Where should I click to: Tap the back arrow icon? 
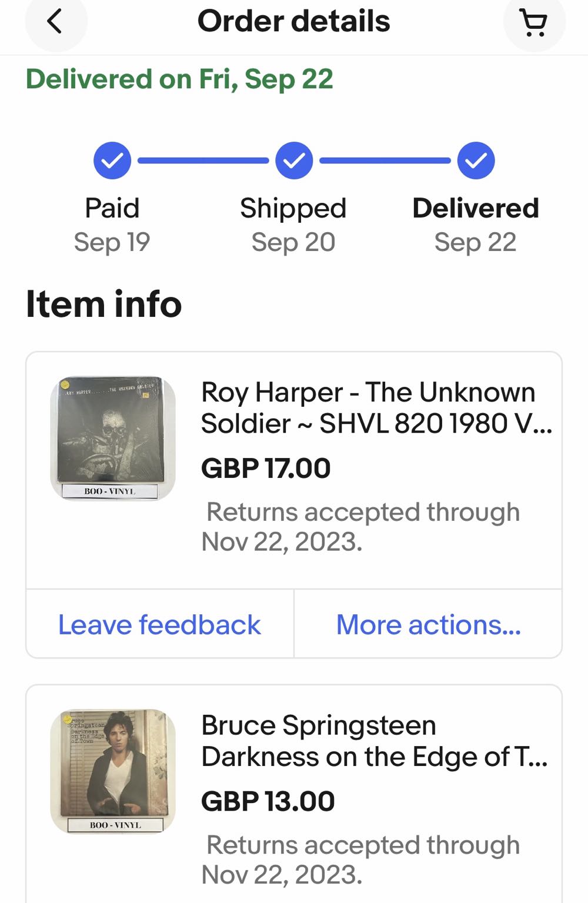click(55, 22)
